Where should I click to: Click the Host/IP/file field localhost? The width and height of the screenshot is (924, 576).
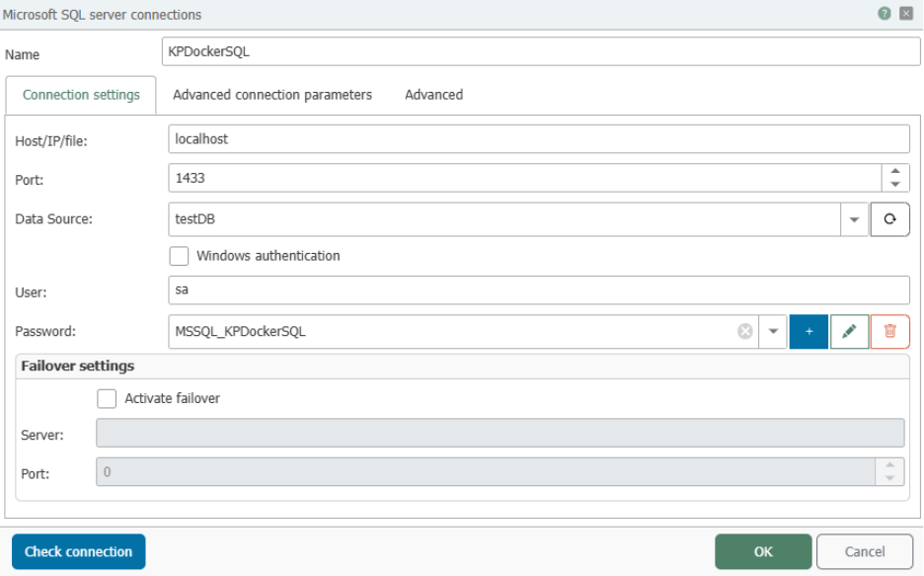539,139
